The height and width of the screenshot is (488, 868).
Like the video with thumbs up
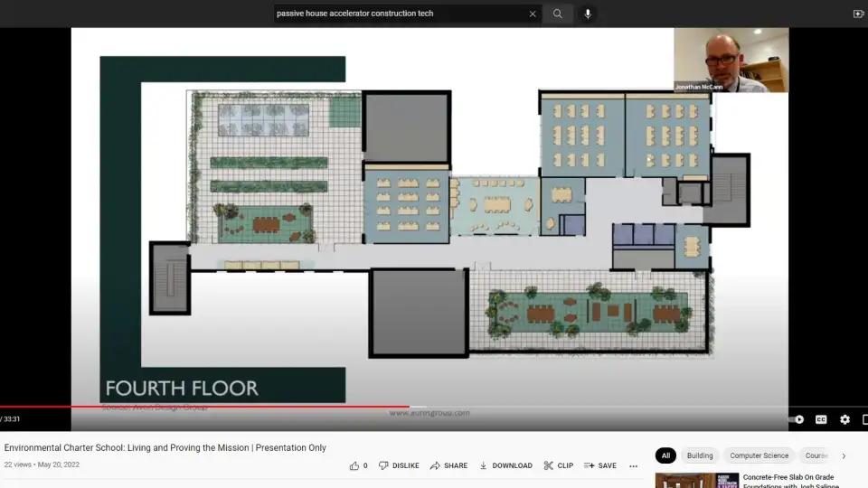pyautogui.click(x=354, y=465)
